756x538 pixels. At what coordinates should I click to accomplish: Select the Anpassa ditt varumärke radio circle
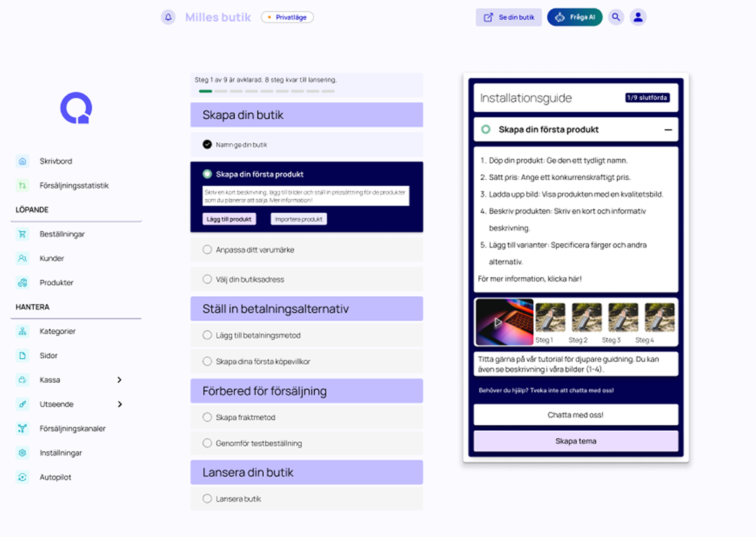(x=207, y=250)
